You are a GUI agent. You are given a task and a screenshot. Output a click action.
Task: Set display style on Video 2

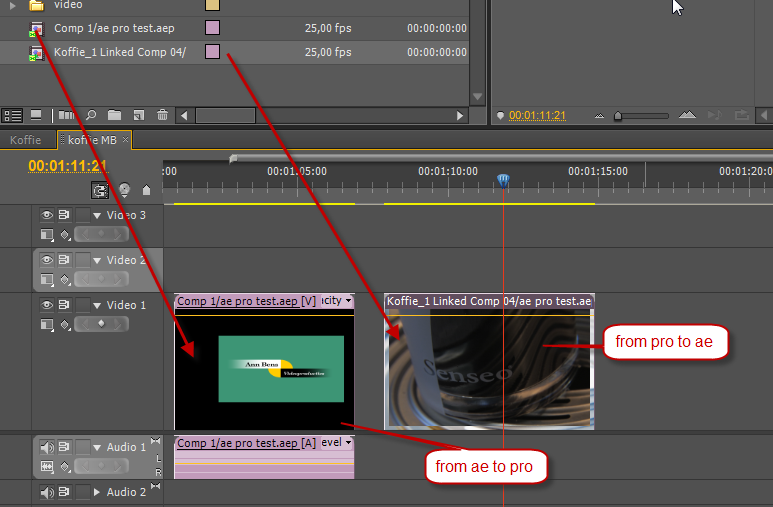coord(47,280)
